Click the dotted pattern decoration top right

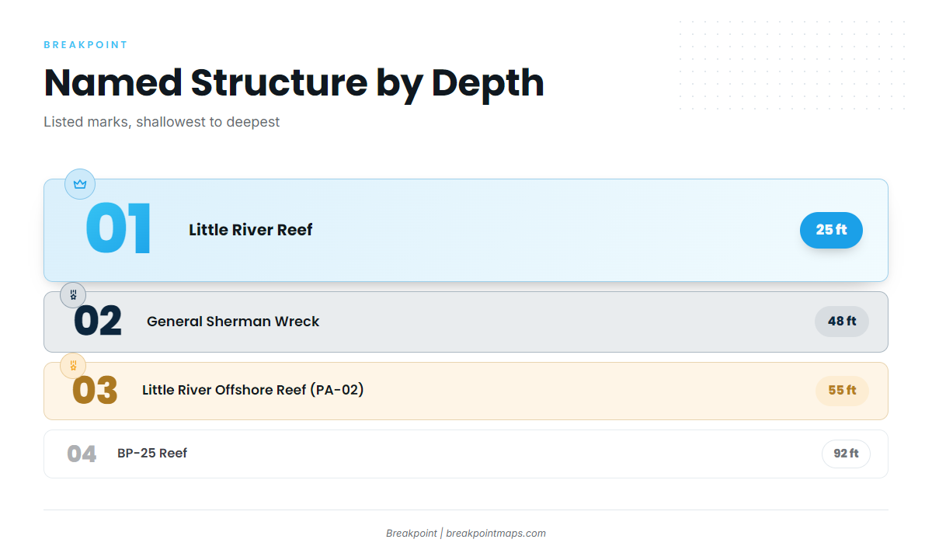point(793,67)
